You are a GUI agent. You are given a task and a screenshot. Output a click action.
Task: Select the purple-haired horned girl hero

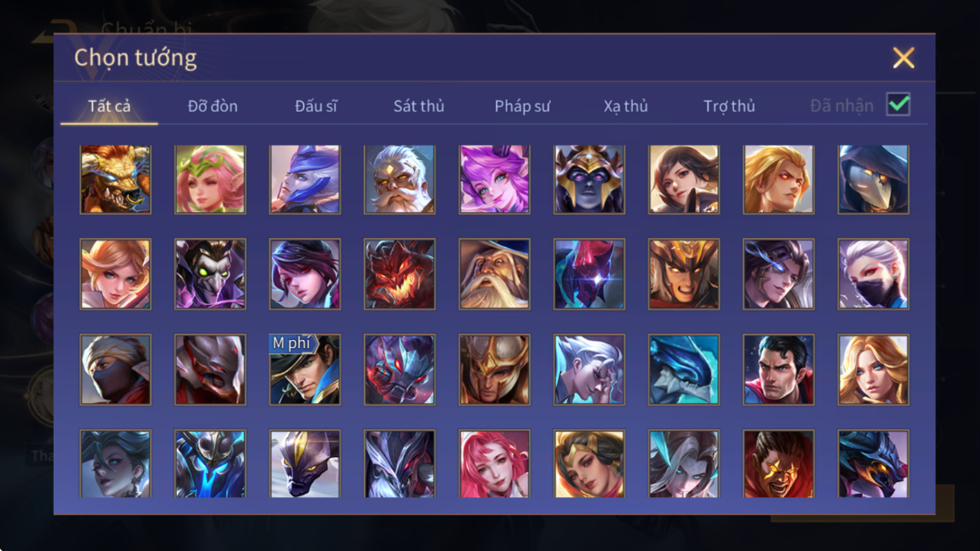[494, 179]
